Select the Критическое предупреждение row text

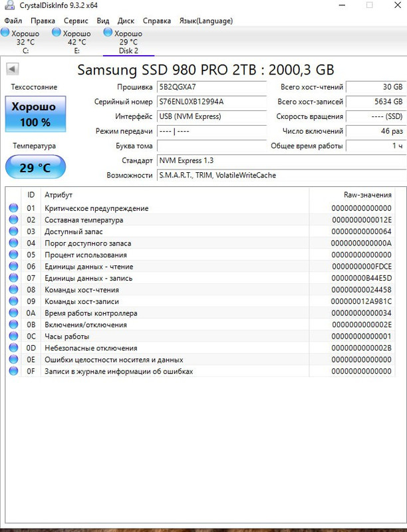(96, 208)
